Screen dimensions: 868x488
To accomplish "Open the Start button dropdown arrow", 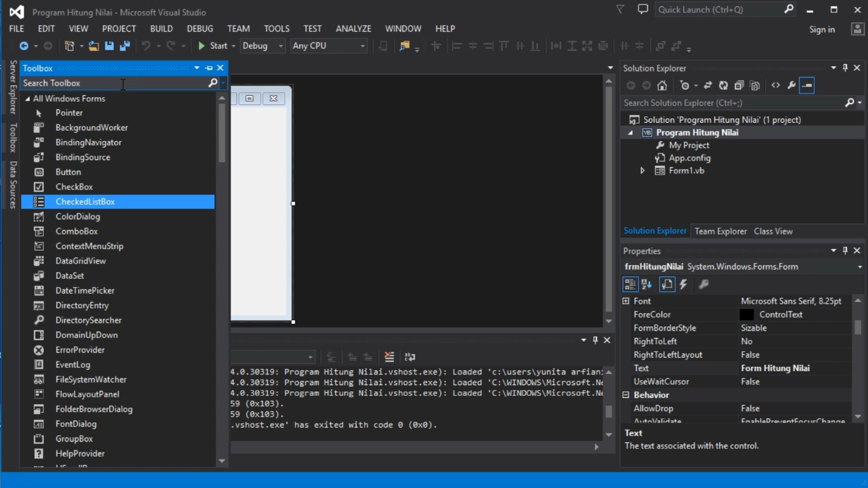I will click(233, 46).
